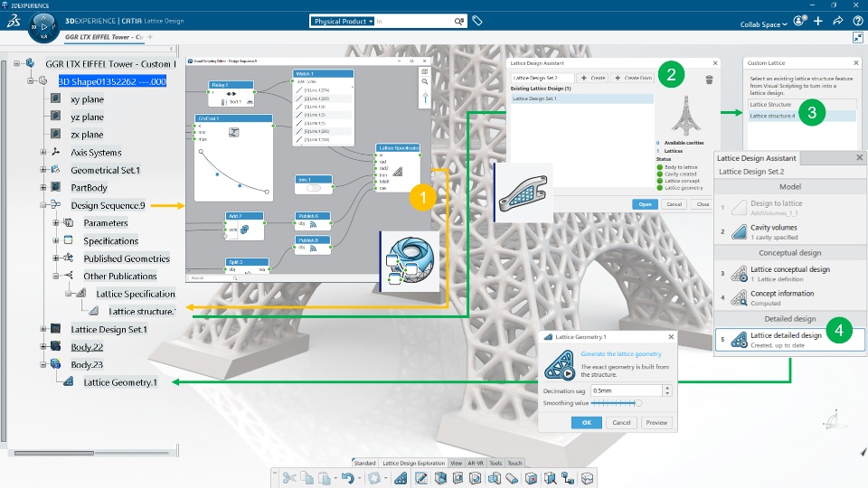
Task: Click the zoom magnifier in Visual Scripting editor
Action: point(425,82)
